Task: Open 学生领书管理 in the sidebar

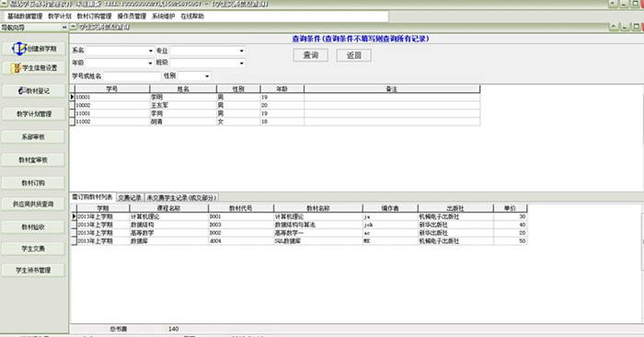Action: [33, 270]
